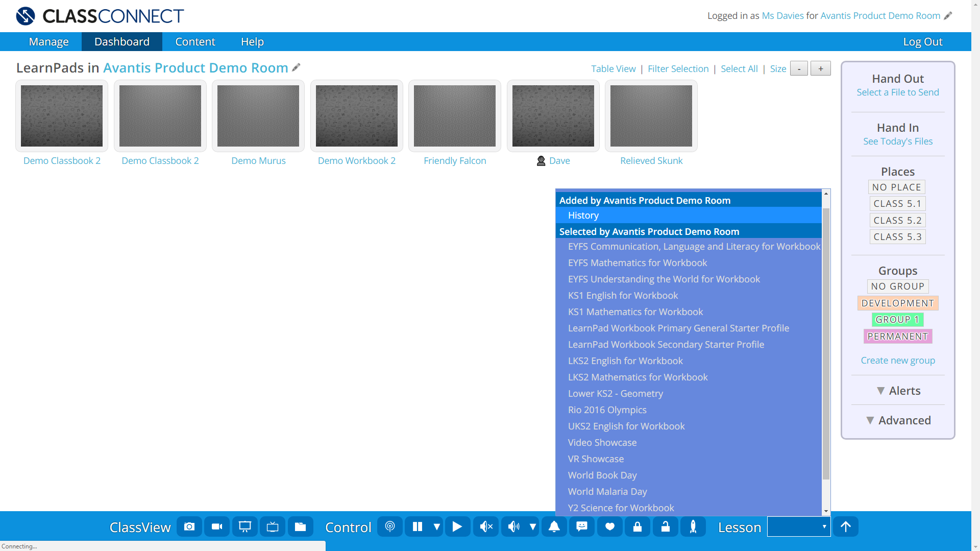Choose Rio 2016 Olympics lesson
Image resolution: width=980 pixels, height=551 pixels.
click(x=689, y=410)
